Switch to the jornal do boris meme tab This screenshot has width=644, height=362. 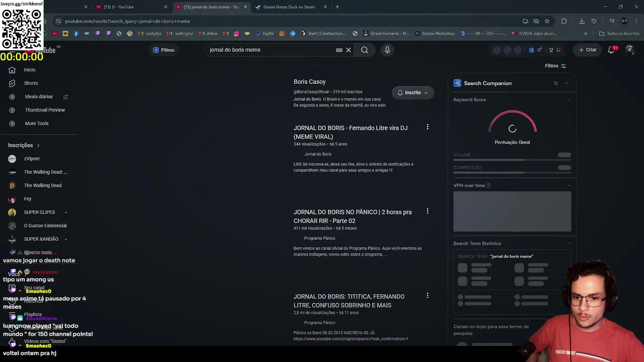point(211,7)
